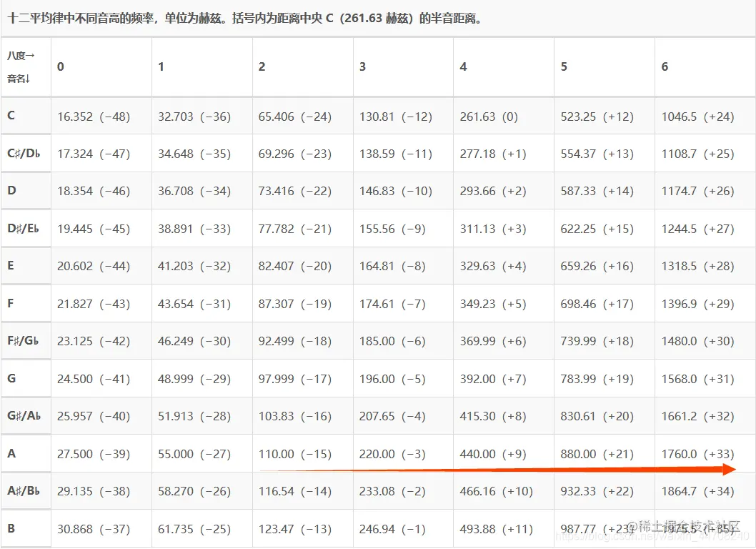Image resolution: width=756 pixels, height=549 pixels.
Task: Select the cell 1760.0 (+33)
Action: [x=705, y=453]
